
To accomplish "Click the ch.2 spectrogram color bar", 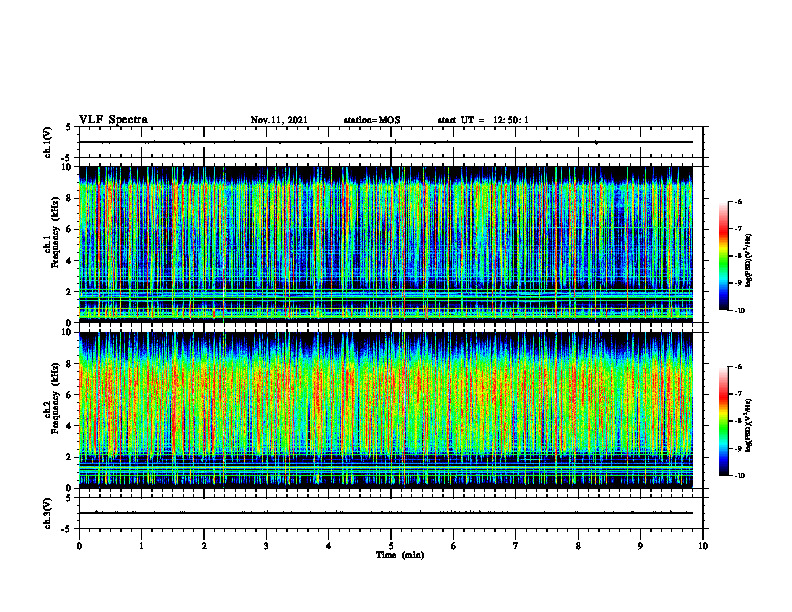I will tap(724, 421).
